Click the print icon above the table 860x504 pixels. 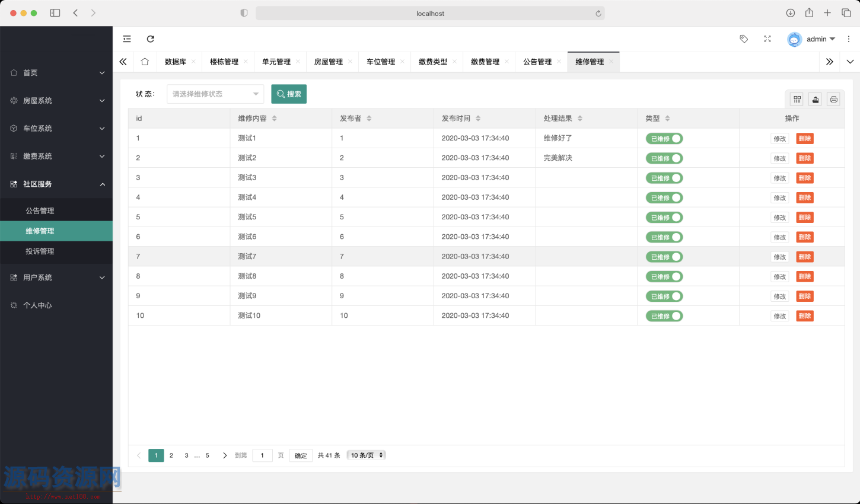tap(834, 100)
